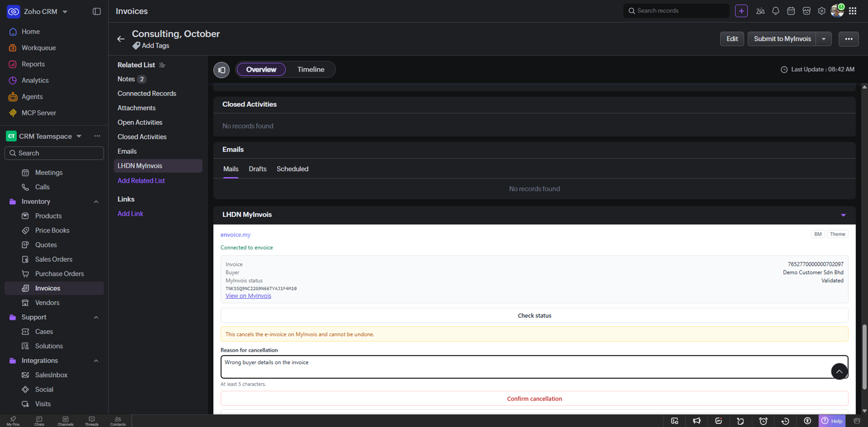Open the apps grid launcher
Viewport: 868px width, 427px height.
853,11
